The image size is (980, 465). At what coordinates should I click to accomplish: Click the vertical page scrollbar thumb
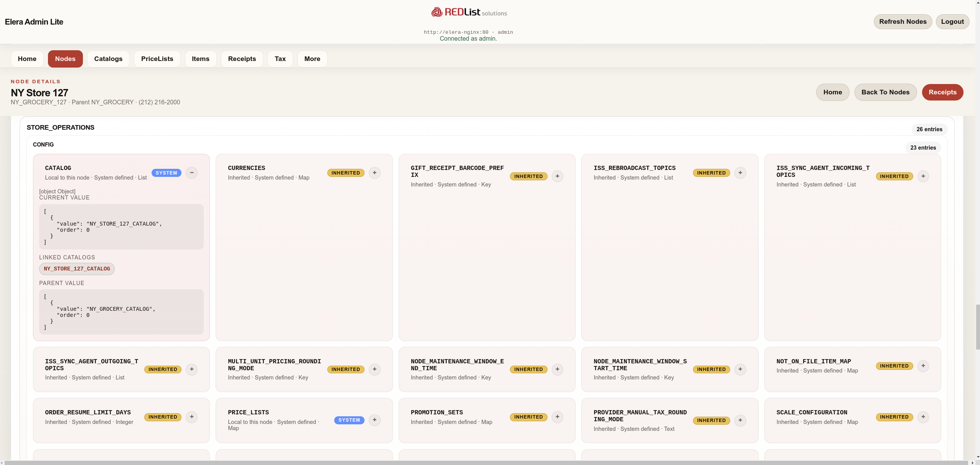coord(977,326)
